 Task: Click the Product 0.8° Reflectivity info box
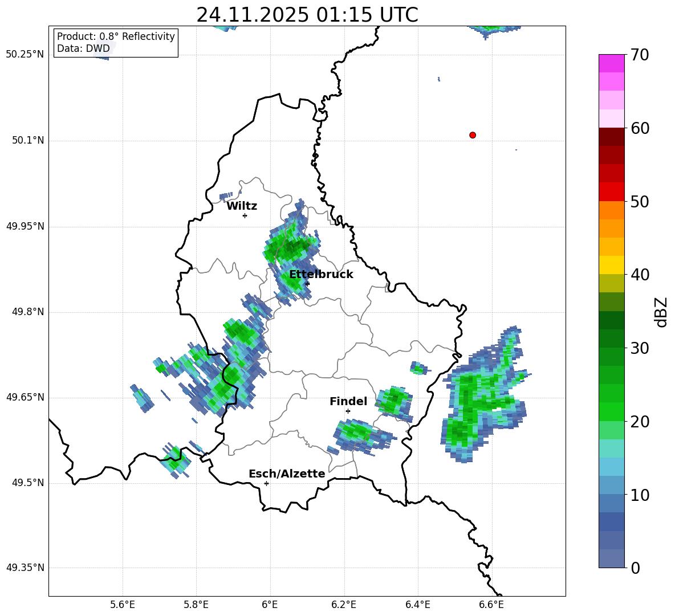(116, 42)
